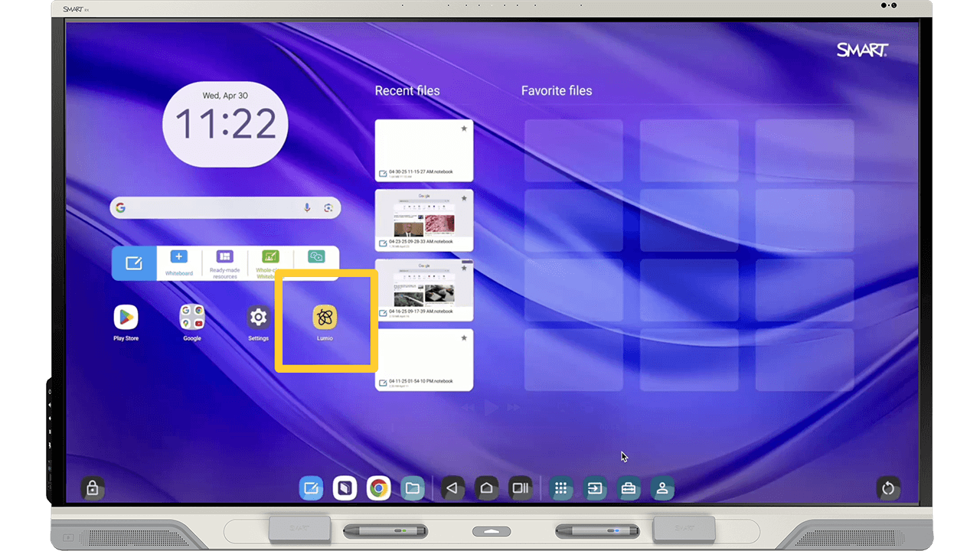
Task: Favorite the 04-30-25 11-15-27 AM notebook
Action: tap(464, 129)
